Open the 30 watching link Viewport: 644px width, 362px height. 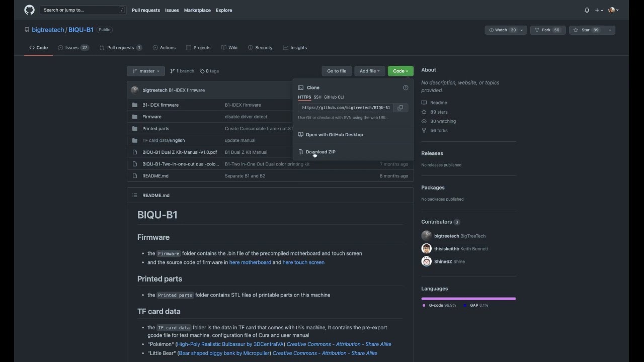point(439,121)
